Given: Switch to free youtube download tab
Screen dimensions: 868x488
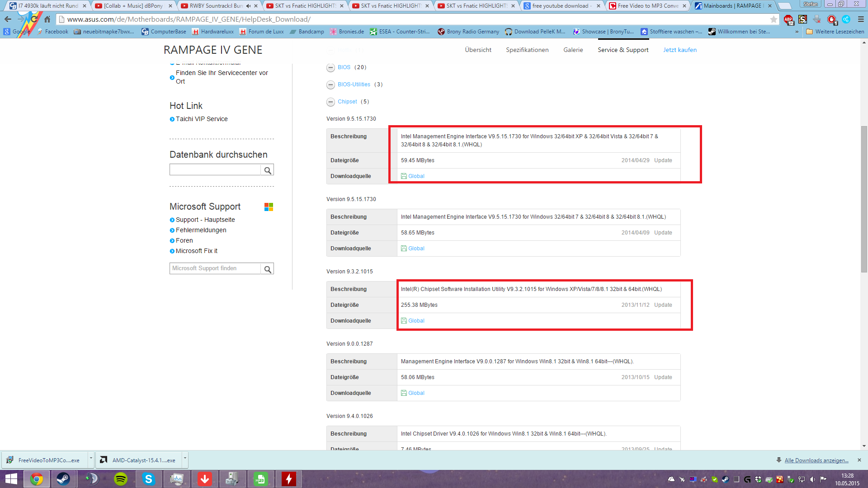Looking at the screenshot, I should 560,6.
